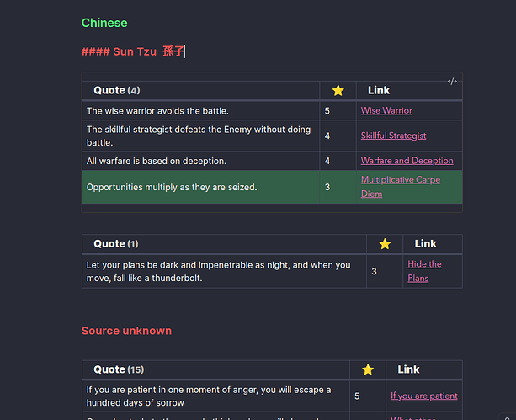
Task: Place cursor in the Sun Tzu heading line
Action: (x=133, y=51)
